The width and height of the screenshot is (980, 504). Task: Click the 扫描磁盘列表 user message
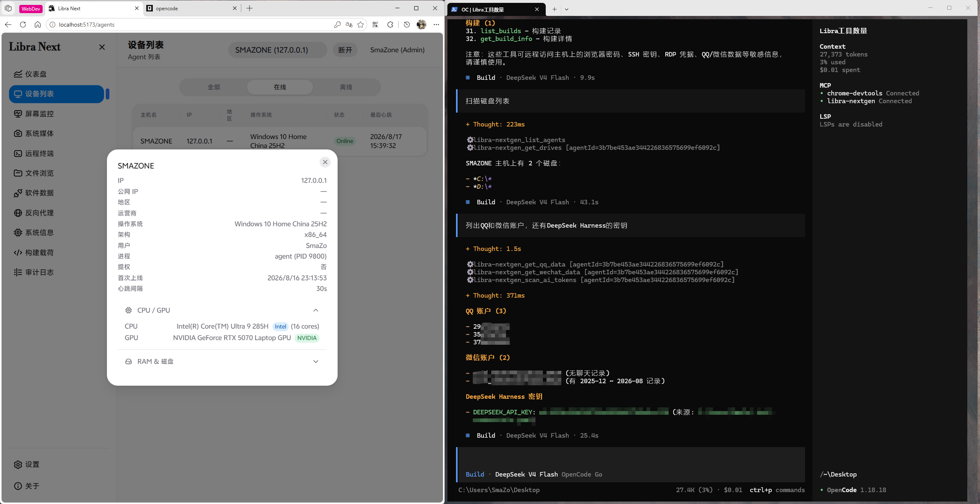(x=631, y=101)
